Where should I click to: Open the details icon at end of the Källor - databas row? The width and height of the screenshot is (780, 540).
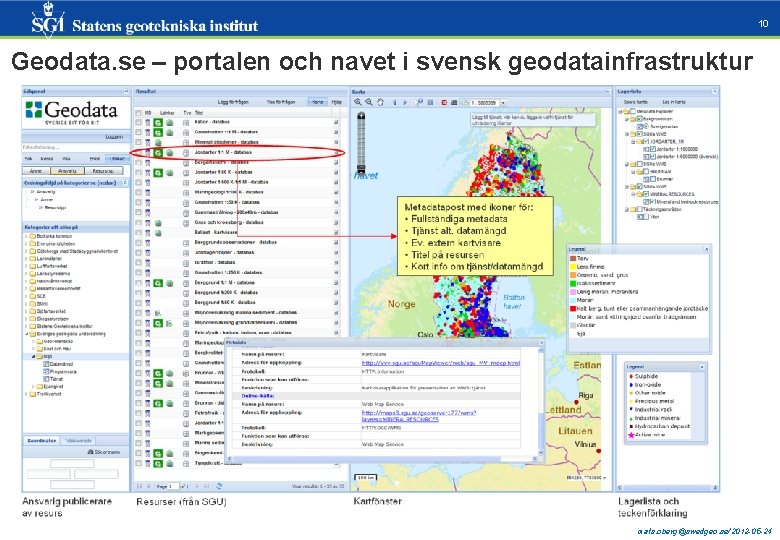(x=336, y=122)
